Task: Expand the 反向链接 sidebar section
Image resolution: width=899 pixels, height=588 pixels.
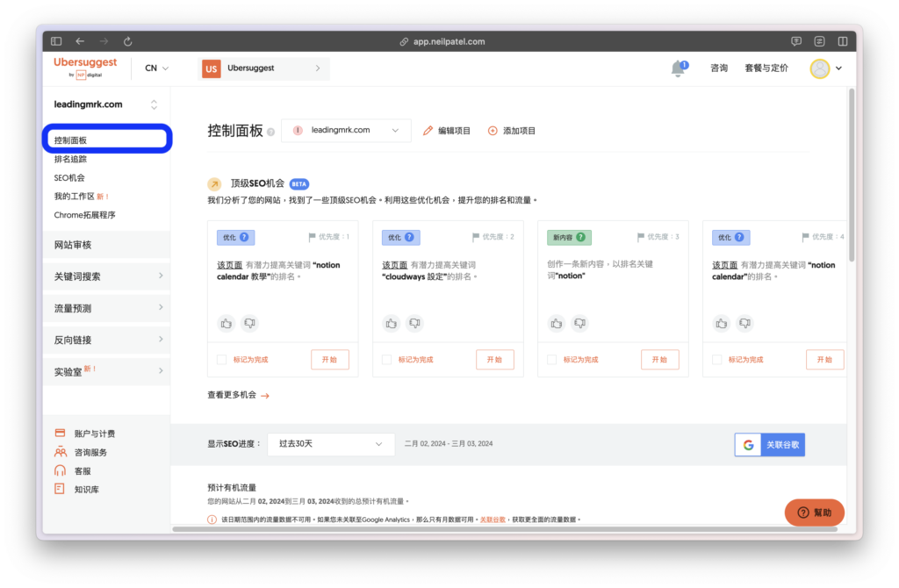Action: click(x=106, y=340)
